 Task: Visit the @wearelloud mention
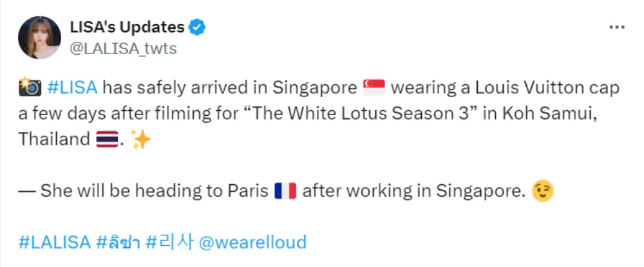[x=252, y=243]
